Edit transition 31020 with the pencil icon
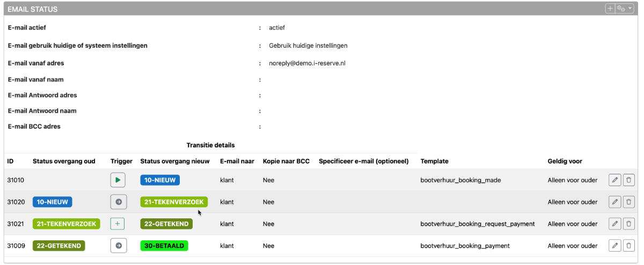The width and height of the screenshot is (644, 265). (x=615, y=202)
